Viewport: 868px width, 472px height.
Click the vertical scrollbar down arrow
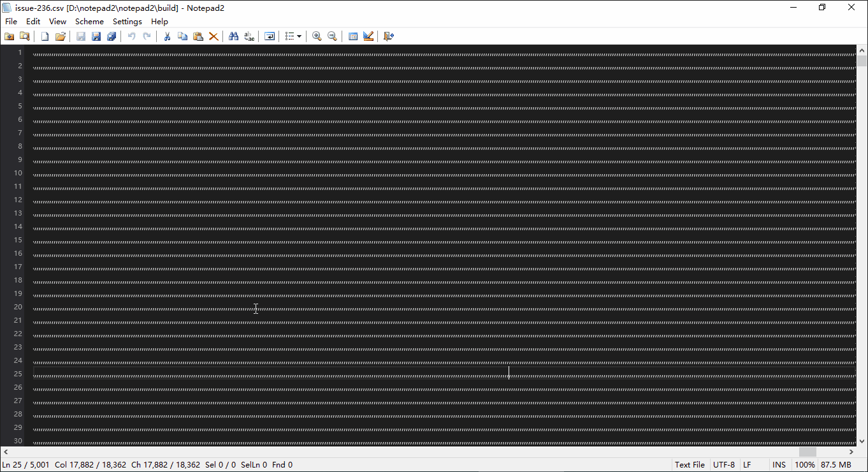click(862, 440)
